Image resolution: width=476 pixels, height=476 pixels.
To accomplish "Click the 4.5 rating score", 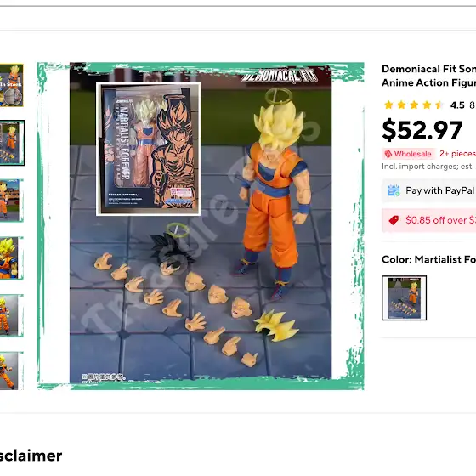I will (x=457, y=105).
